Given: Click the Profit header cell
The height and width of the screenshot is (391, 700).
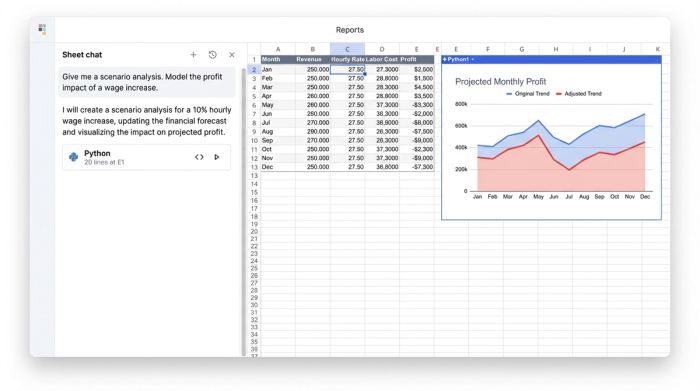Looking at the screenshot, I should [417, 59].
